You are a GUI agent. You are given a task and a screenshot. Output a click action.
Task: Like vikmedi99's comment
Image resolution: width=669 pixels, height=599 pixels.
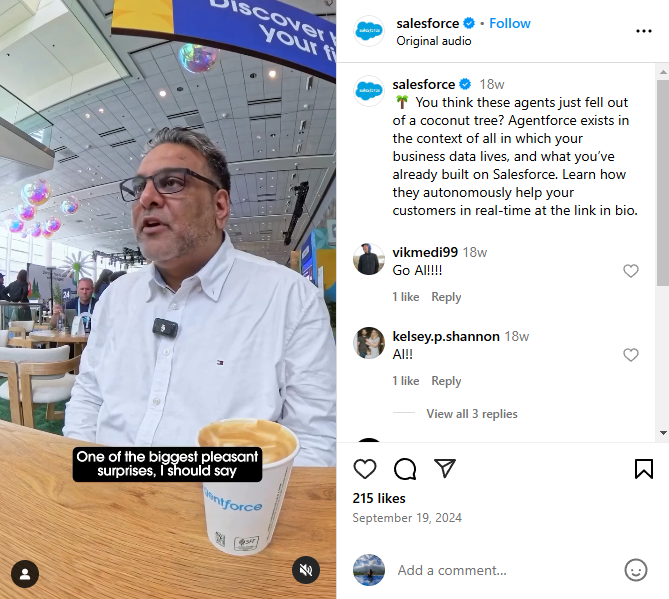pyautogui.click(x=631, y=271)
